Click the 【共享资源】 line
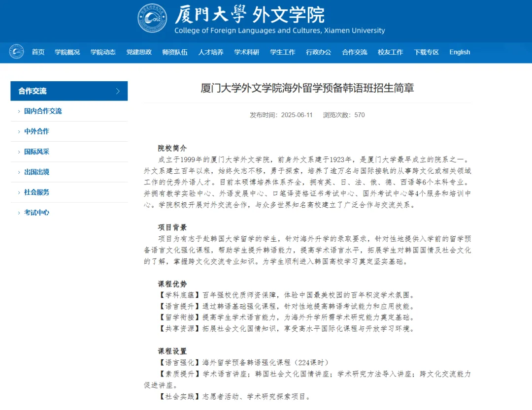This screenshot has height=410, width=532. click(286, 329)
